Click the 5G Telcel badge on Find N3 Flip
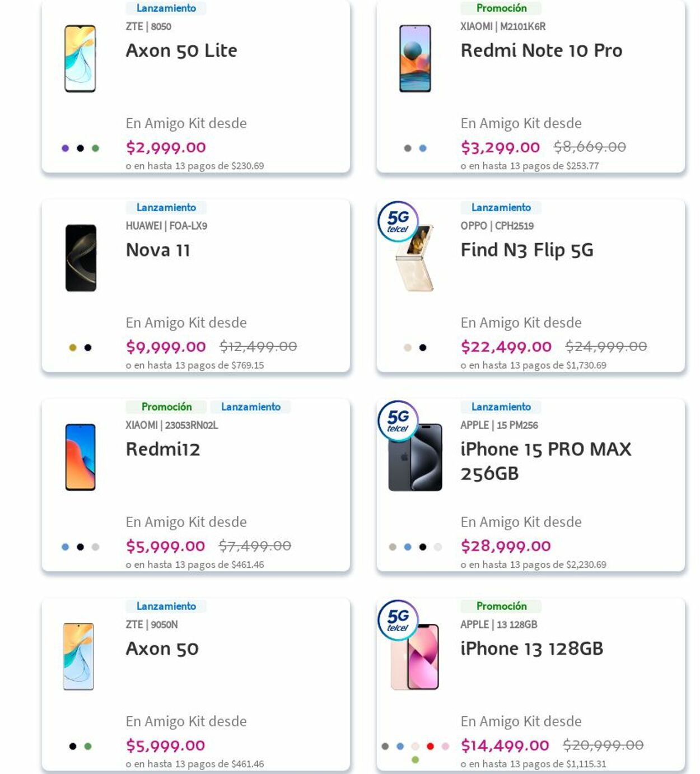This screenshot has width=700, height=774. (398, 222)
